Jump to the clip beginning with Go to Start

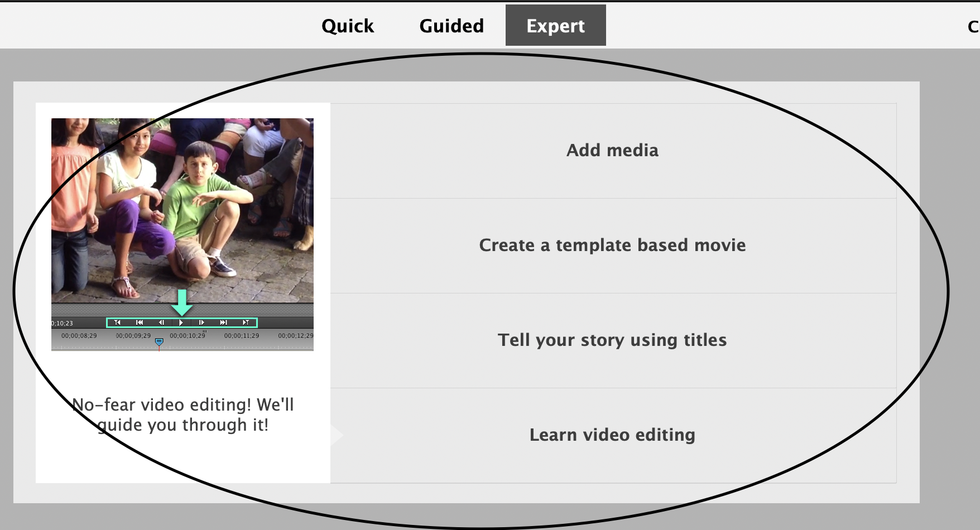(x=140, y=322)
